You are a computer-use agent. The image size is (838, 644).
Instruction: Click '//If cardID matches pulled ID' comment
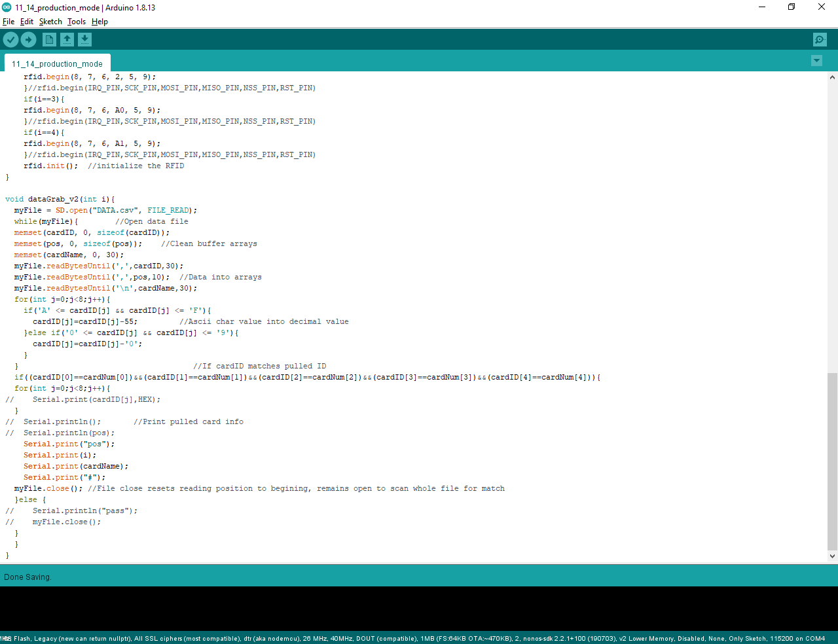[259, 366]
